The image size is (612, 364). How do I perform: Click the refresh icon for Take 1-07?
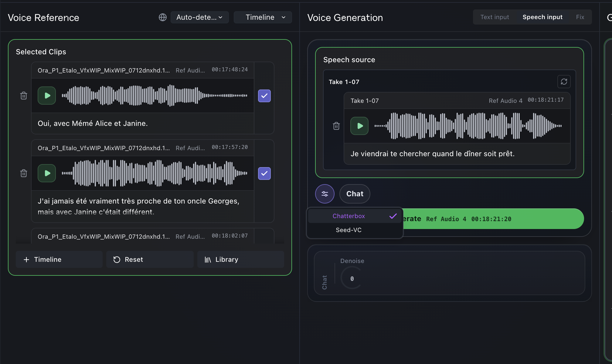tap(564, 82)
